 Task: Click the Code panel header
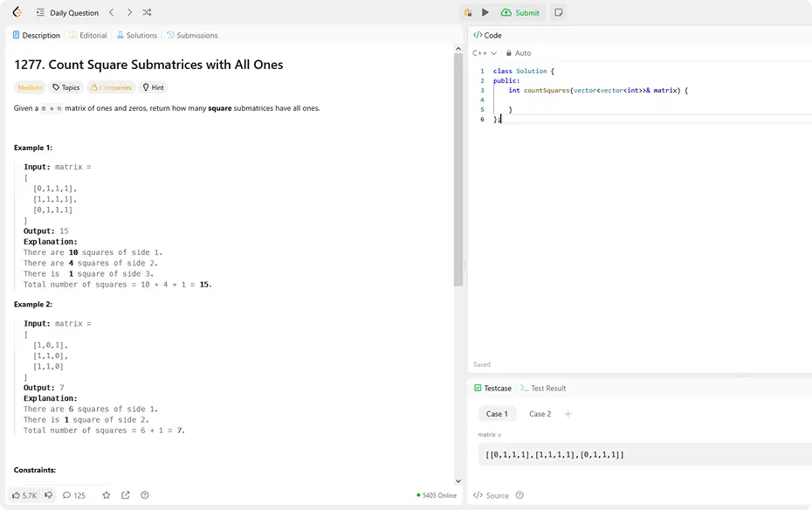tap(487, 35)
